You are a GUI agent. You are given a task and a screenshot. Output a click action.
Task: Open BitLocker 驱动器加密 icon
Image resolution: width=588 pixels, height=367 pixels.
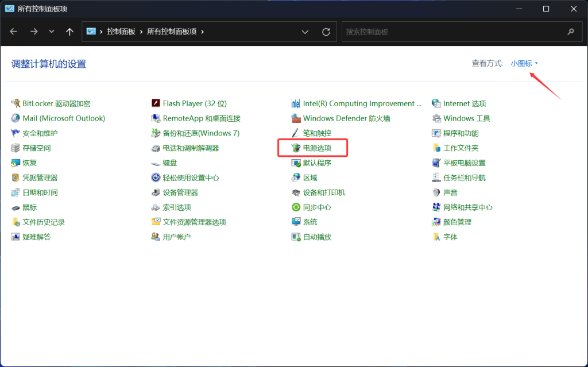point(16,103)
